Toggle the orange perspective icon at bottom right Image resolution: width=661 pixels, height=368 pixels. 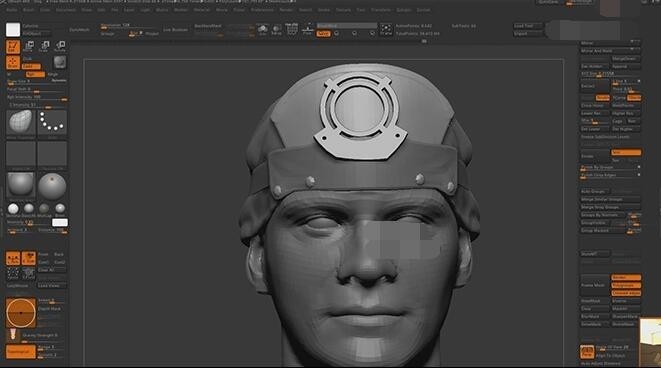pos(587,352)
